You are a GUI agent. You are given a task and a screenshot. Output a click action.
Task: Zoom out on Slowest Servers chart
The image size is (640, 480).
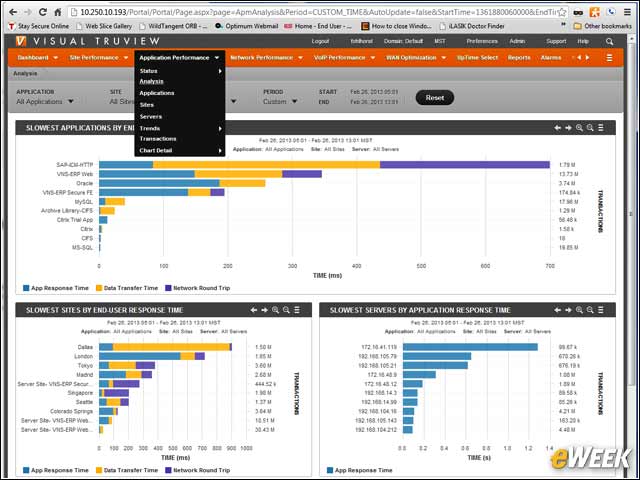tap(590, 310)
